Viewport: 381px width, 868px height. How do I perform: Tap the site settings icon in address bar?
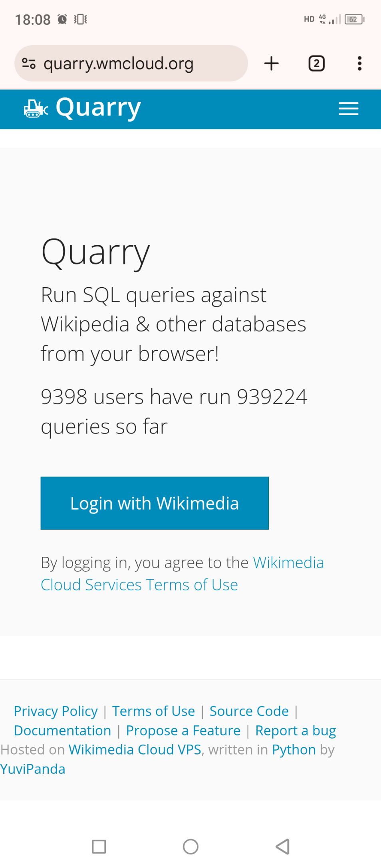pos(29,64)
